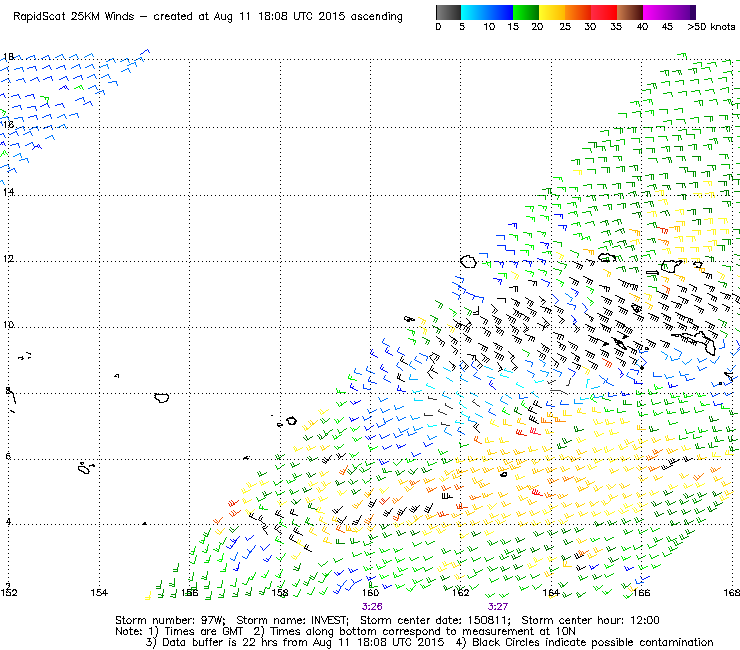Screen dimensions: 740x650
Task: Pick the brown 35–40 knot legend segment
Action: pos(630,12)
